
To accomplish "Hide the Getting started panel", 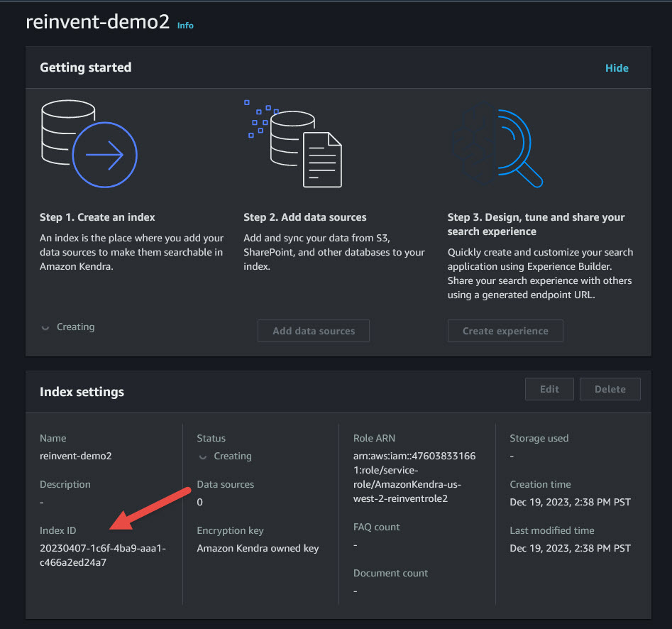I will coord(617,68).
